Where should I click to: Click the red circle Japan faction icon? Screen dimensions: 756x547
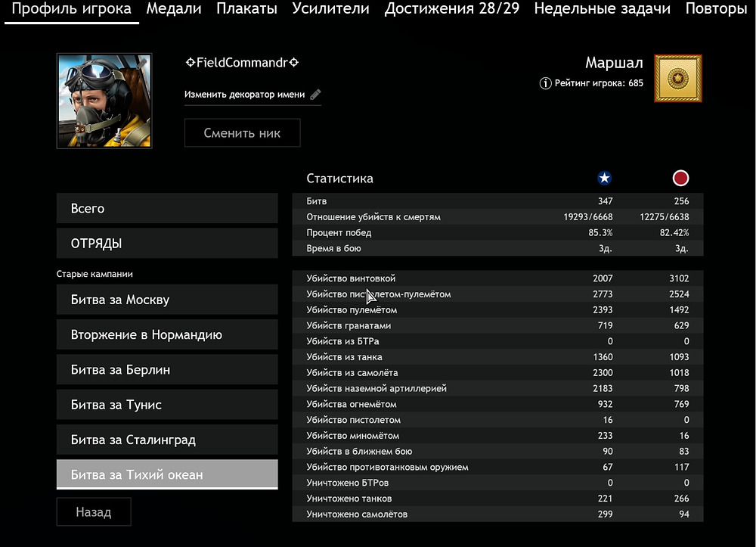(680, 179)
